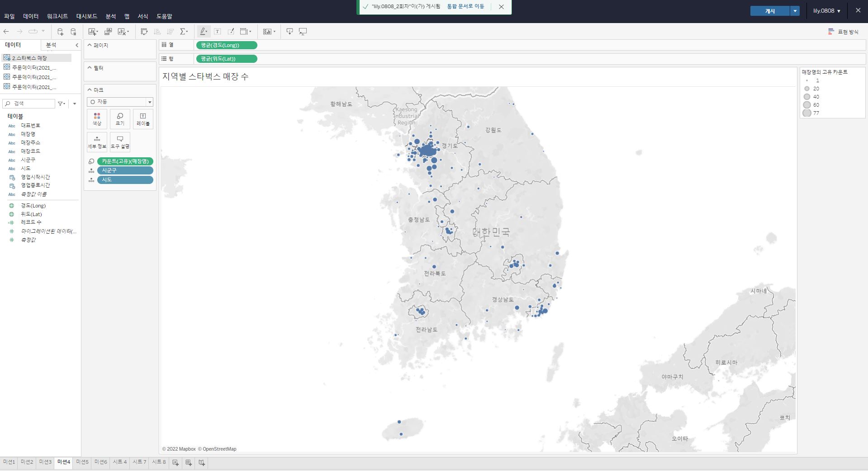
Task: Click the filter fields icon next to search
Action: [62, 104]
